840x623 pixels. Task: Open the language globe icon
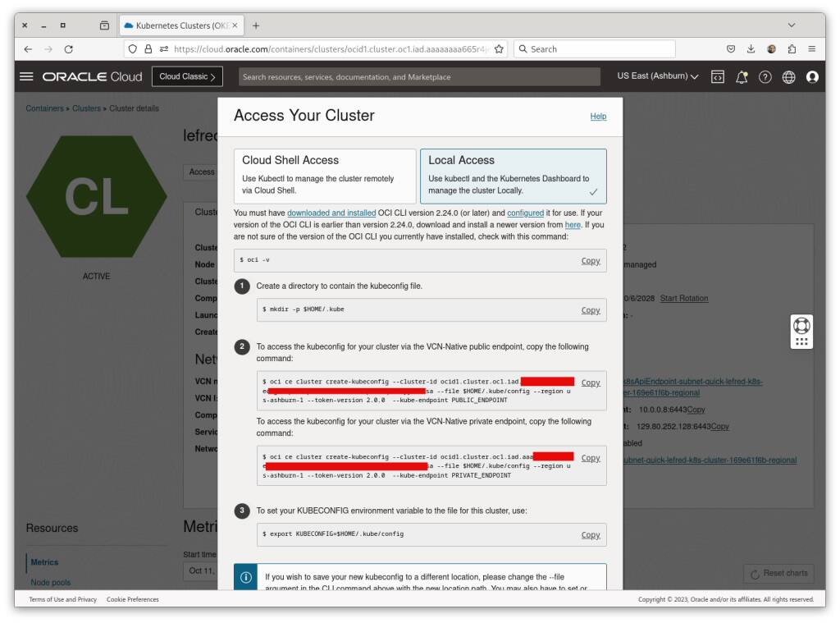pos(788,77)
